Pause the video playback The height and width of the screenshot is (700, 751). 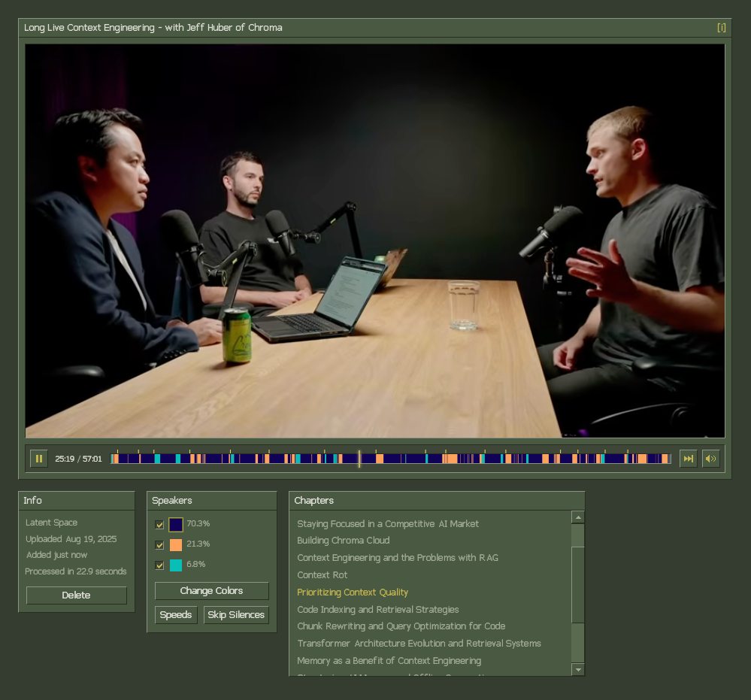pos(39,459)
